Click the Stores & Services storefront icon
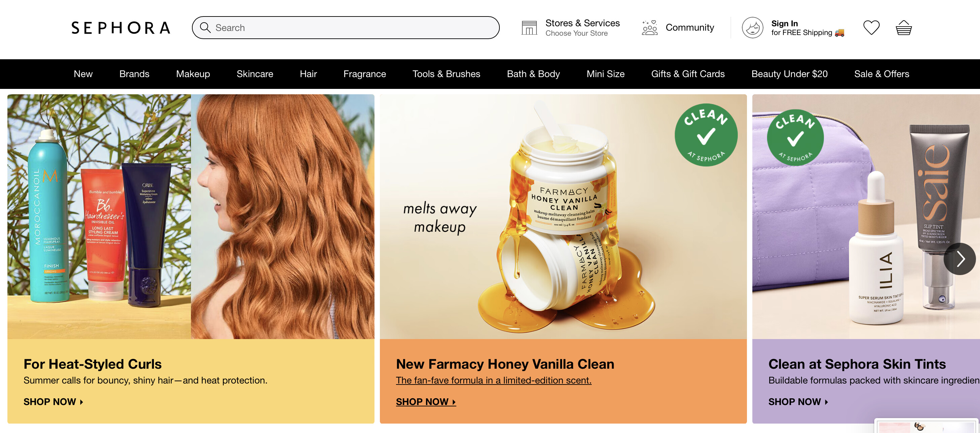 point(529,28)
